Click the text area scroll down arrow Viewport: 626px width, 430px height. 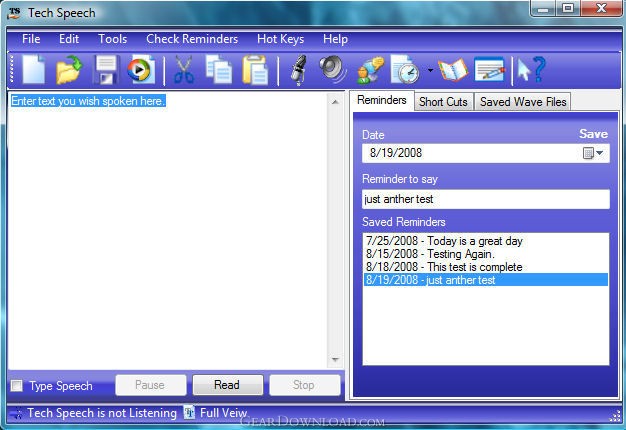335,359
